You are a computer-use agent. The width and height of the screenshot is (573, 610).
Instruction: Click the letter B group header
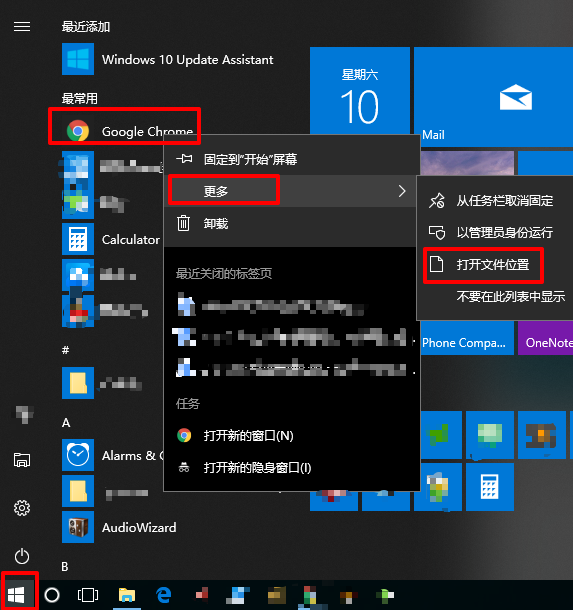[x=65, y=566]
